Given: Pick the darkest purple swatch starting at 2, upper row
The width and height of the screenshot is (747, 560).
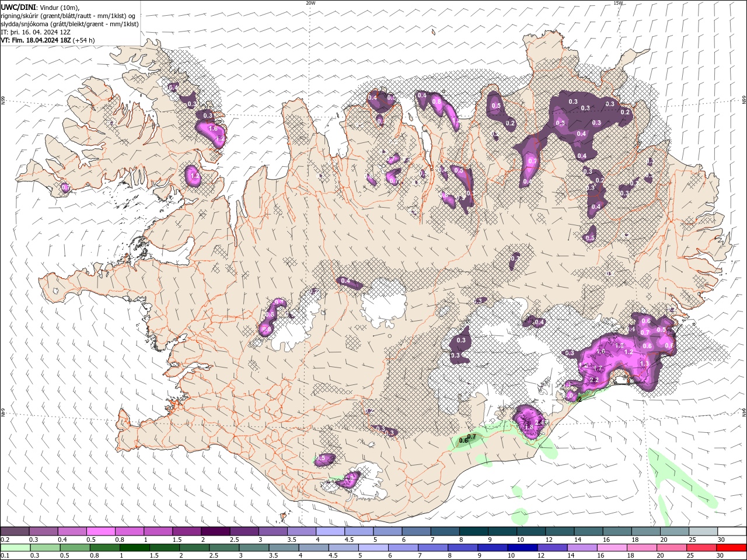Looking at the screenshot, I should [x=215, y=531].
